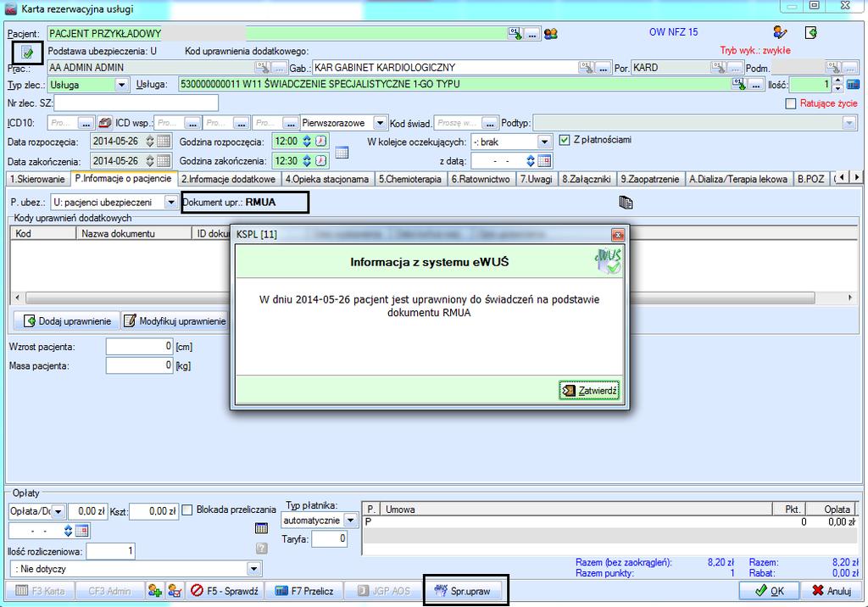Viewport: 868px width, 607px height.
Task: Click Modyfikuj uprawnienie button
Action: 175,320
